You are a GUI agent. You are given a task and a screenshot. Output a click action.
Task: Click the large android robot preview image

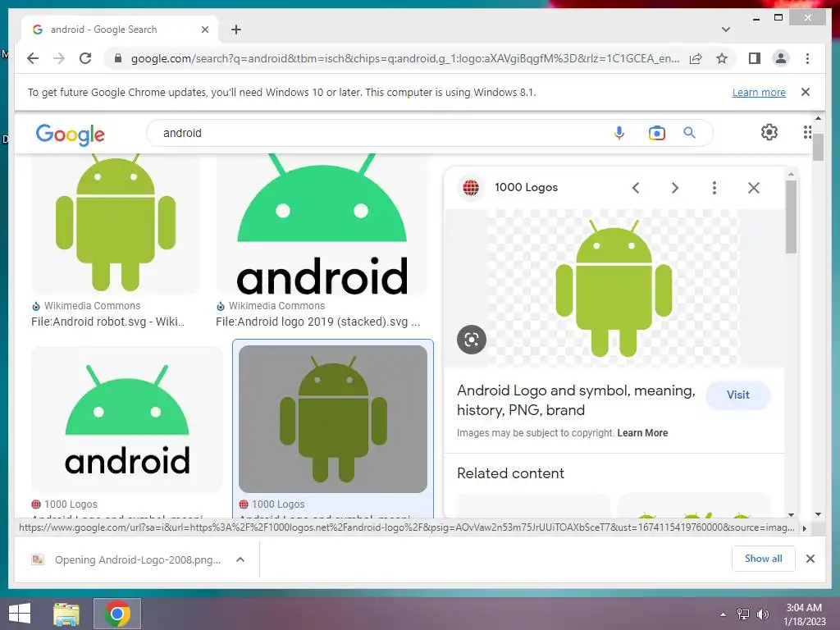point(614,288)
